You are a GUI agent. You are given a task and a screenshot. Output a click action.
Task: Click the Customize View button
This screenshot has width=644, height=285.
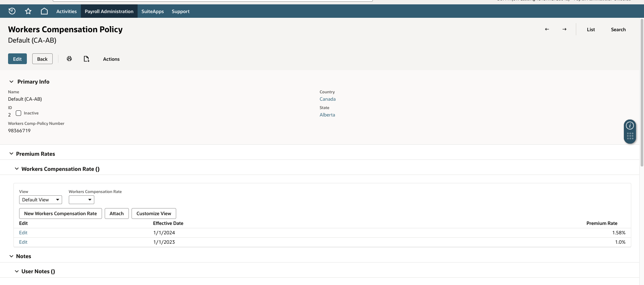click(x=154, y=213)
